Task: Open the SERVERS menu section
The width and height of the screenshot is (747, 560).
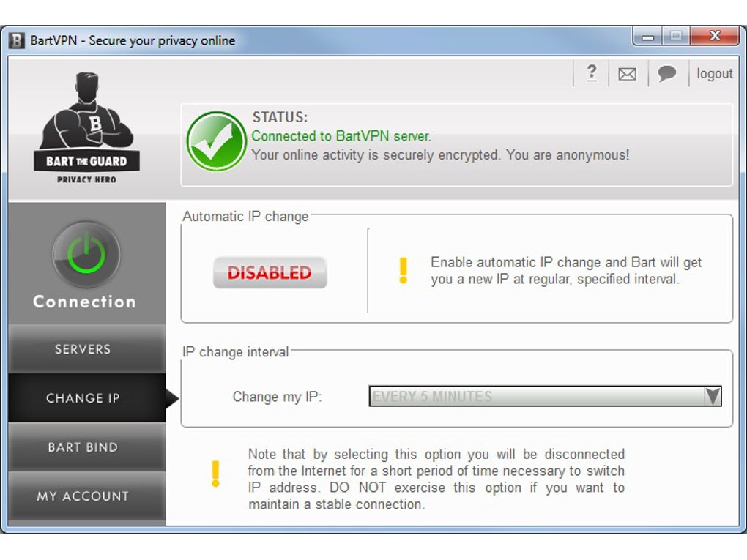Action: click(x=86, y=349)
